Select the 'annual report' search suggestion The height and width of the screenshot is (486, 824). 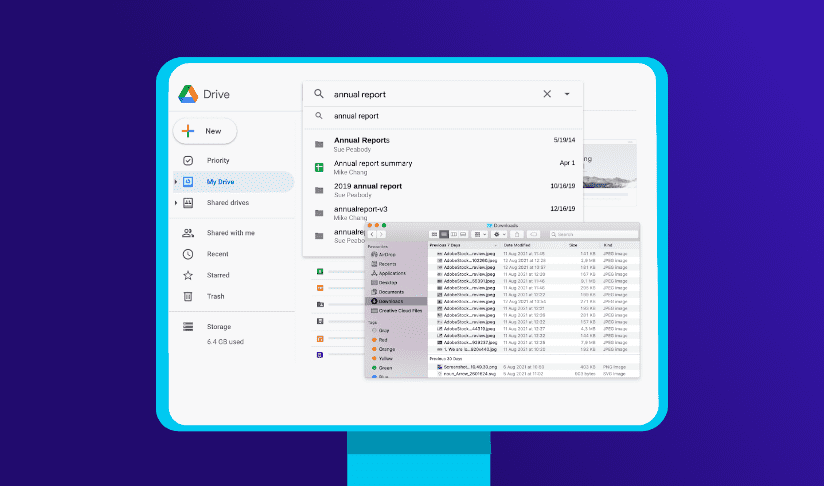tap(356, 116)
